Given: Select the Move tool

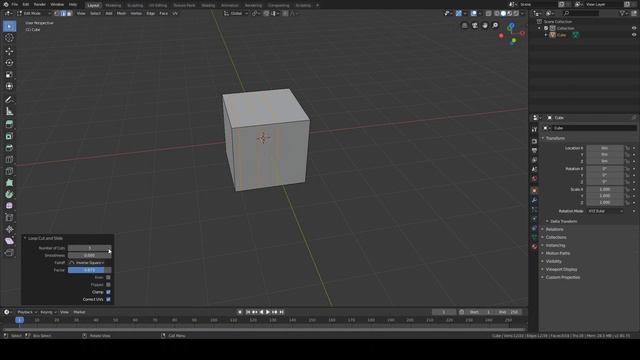Looking at the screenshot, I should click(x=9, y=51).
